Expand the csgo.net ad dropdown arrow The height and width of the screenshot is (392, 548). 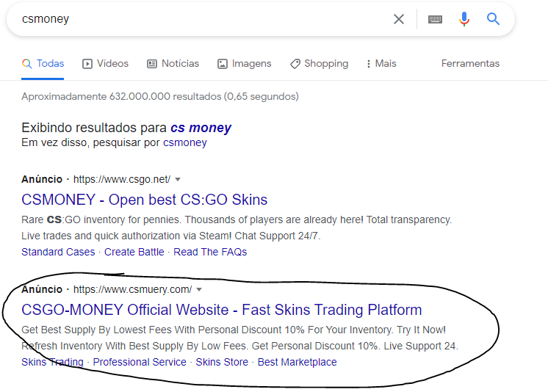[178, 180]
